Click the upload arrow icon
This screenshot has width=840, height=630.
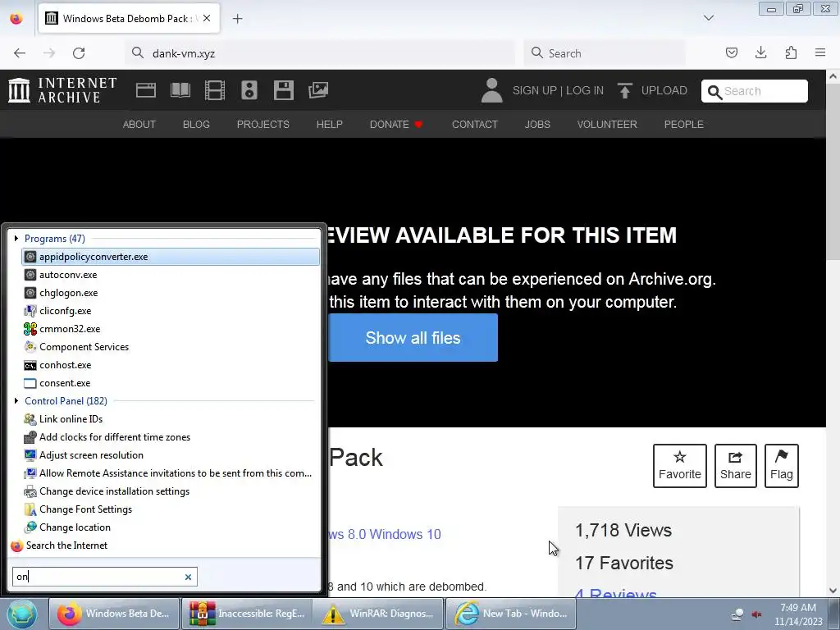(x=624, y=90)
